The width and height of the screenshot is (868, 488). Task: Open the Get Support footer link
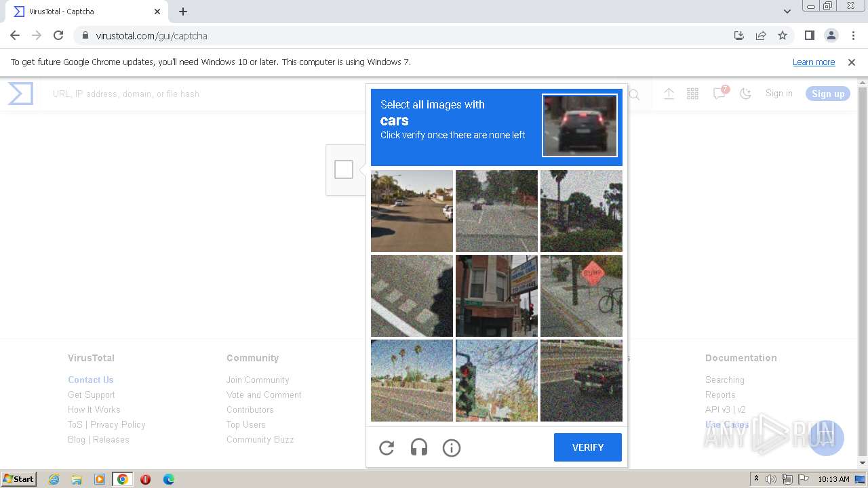click(92, 394)
